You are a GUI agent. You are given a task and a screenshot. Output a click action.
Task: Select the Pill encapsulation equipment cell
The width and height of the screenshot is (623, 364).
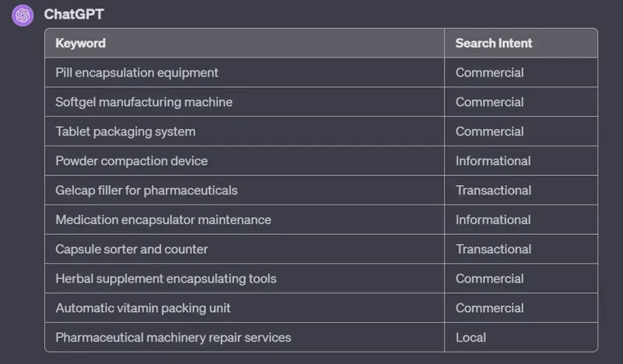(137, 73)
